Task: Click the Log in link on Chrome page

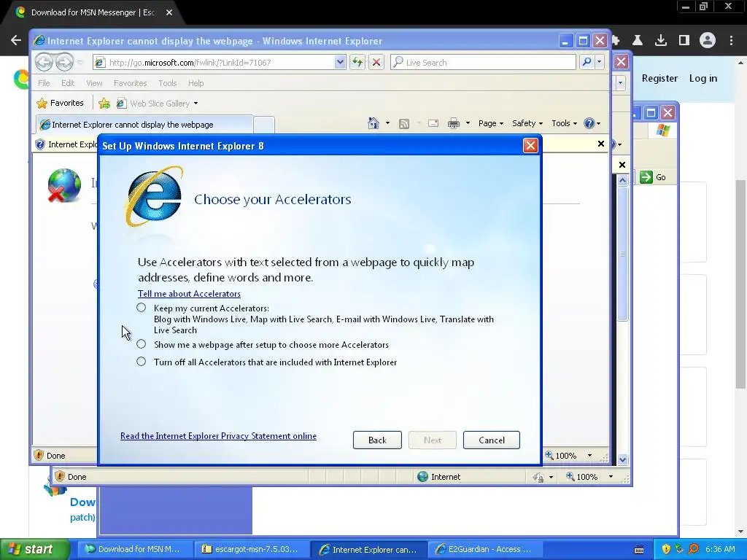Action: [703, 78]
